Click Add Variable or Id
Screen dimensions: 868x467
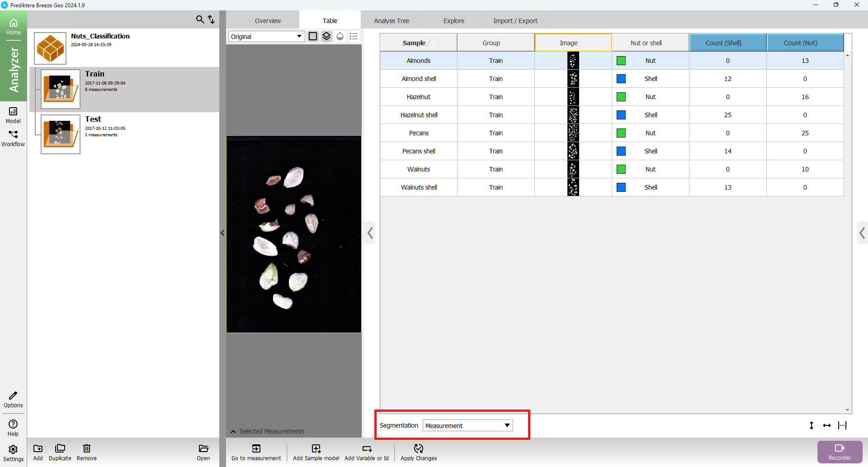(x=367, y=452)
